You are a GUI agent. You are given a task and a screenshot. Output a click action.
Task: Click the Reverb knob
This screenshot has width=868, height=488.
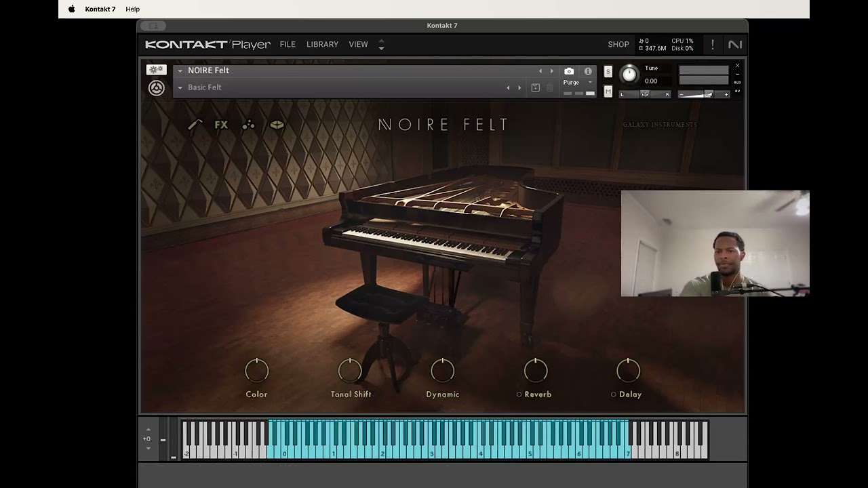(x=536, y=371)
